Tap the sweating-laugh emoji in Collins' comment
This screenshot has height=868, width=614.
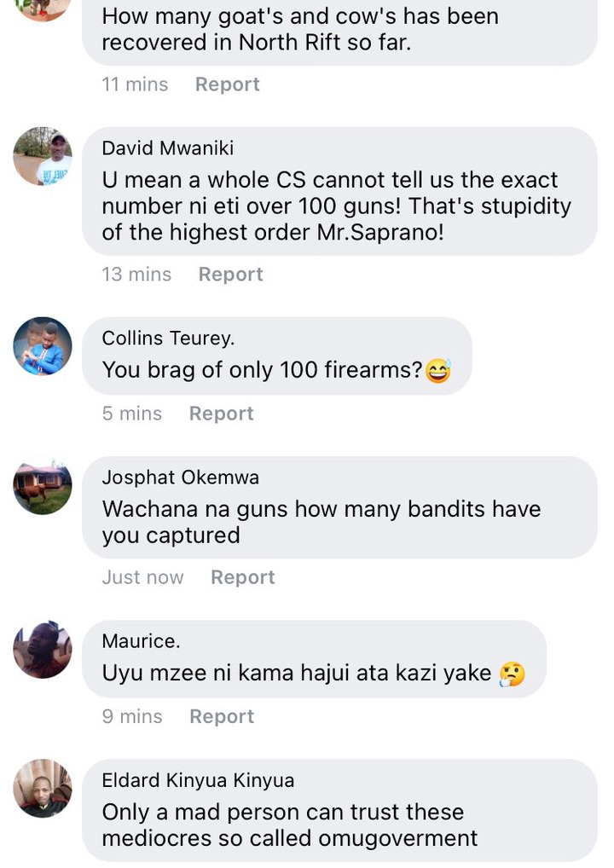click(x=438, y=370)
